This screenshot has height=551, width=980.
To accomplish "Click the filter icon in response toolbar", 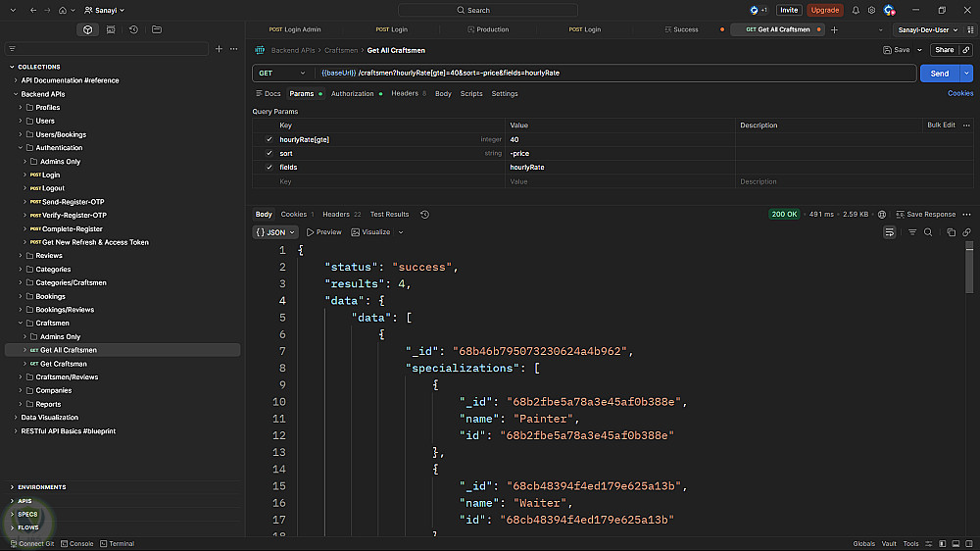I will 912,232.
